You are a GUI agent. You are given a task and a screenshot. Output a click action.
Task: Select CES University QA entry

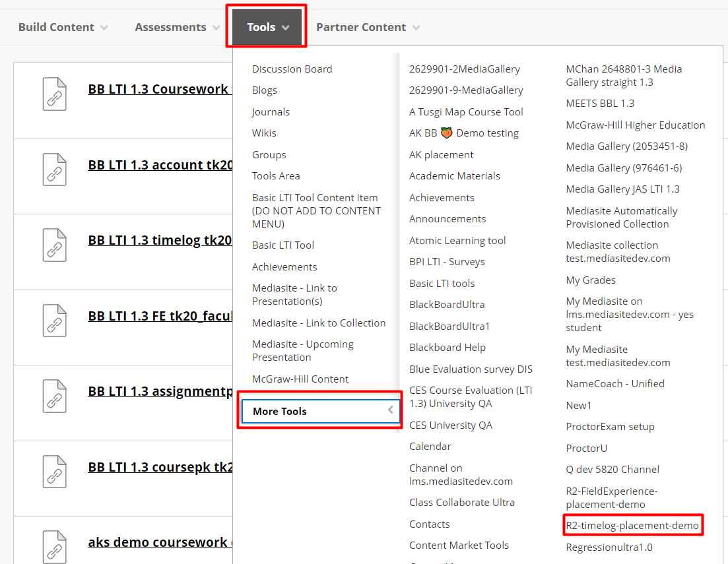450,425
